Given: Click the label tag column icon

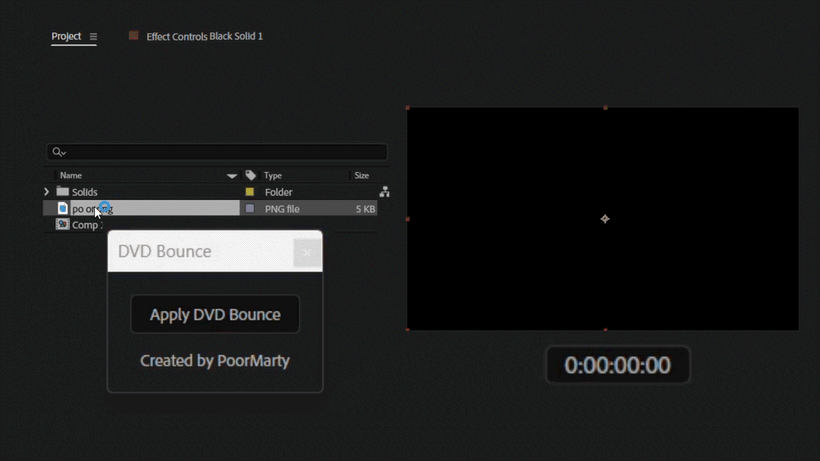Looking at the screenshot, I should [x=250, y=175].
